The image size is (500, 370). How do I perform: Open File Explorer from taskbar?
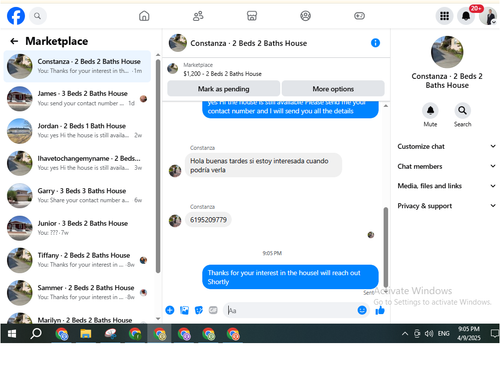(x=86, y=334)
